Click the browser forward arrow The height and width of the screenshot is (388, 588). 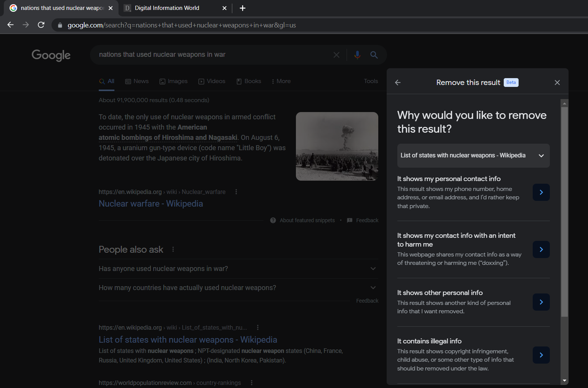coord(26,25)
